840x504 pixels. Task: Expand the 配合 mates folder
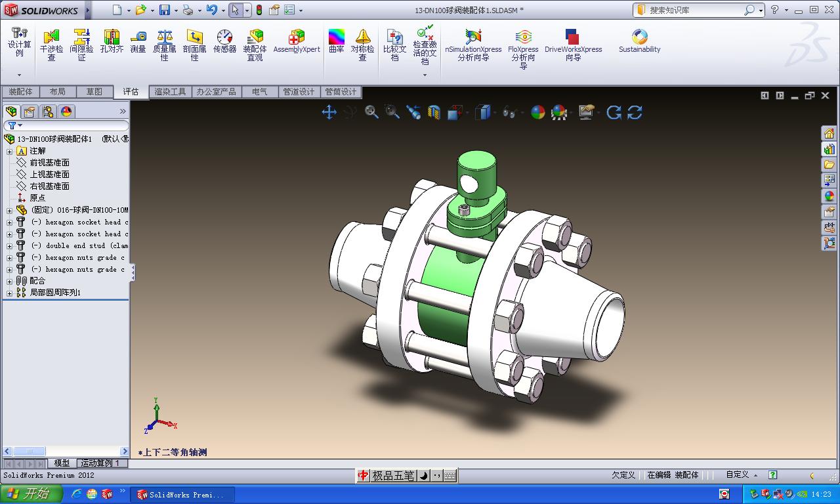pyautogui.click(x=9, y=281)
